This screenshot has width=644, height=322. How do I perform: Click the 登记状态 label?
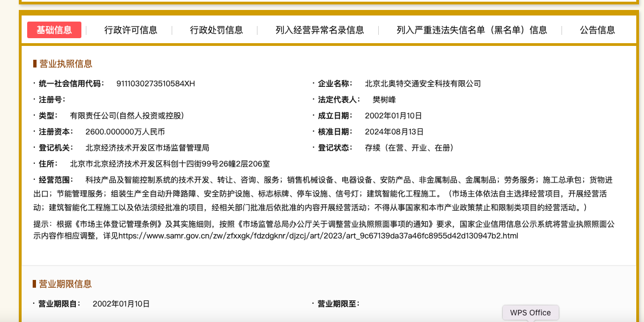335,148
